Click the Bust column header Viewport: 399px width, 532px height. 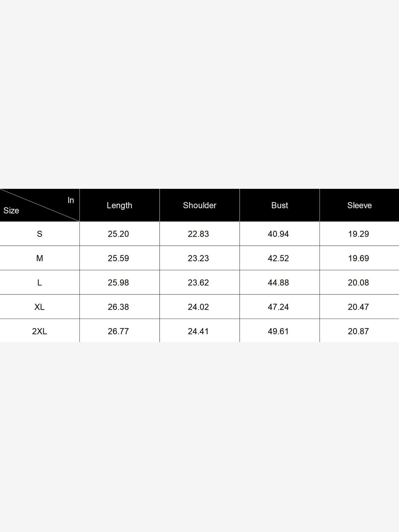(x=280, y=205)
